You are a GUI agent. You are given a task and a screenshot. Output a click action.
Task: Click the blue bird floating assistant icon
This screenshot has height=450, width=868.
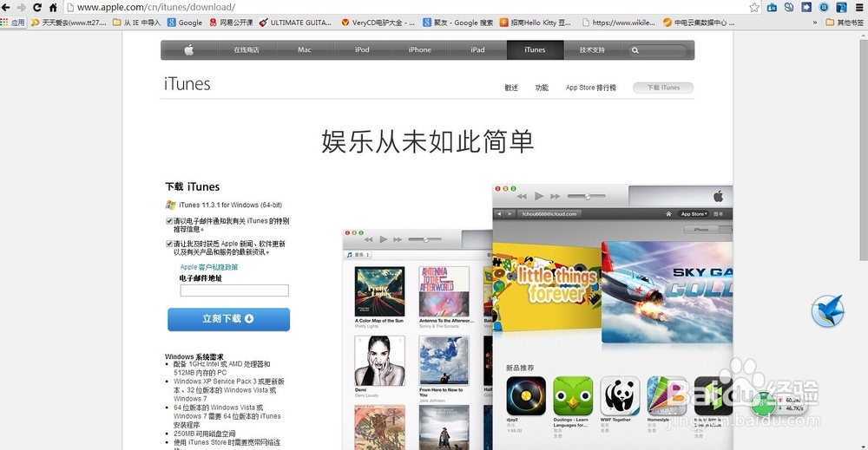pos(828,310)
